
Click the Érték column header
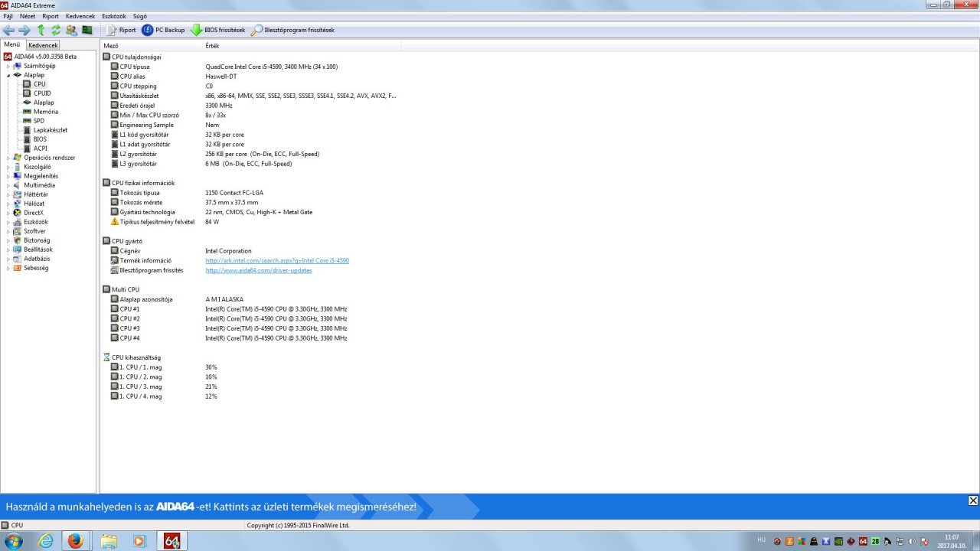(x=302, y=46)
